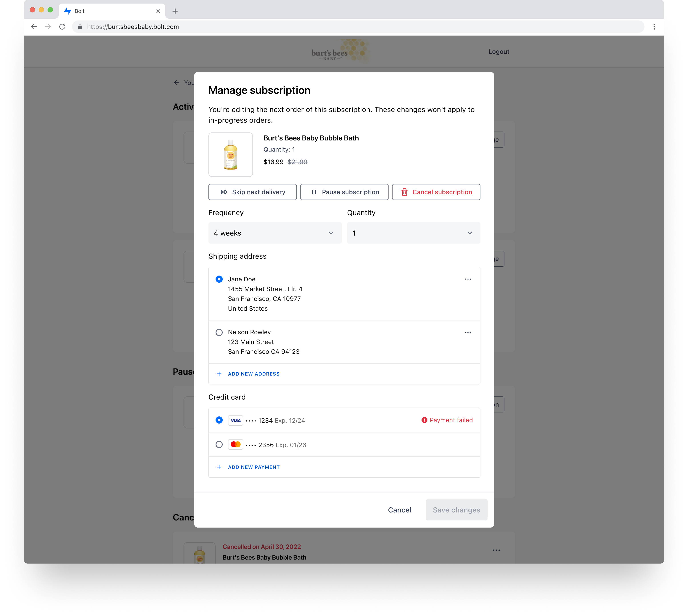
Task: Click the Pause subscription button
Action: tap(344, 192)
